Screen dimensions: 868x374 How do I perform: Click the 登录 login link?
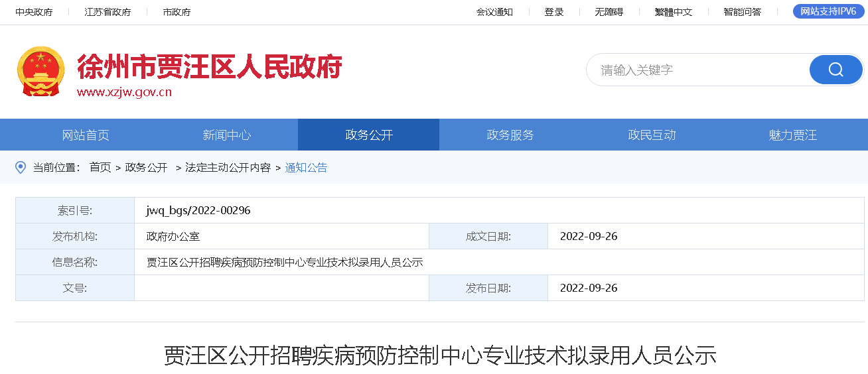pyautogui.click(x=554, y=12)
